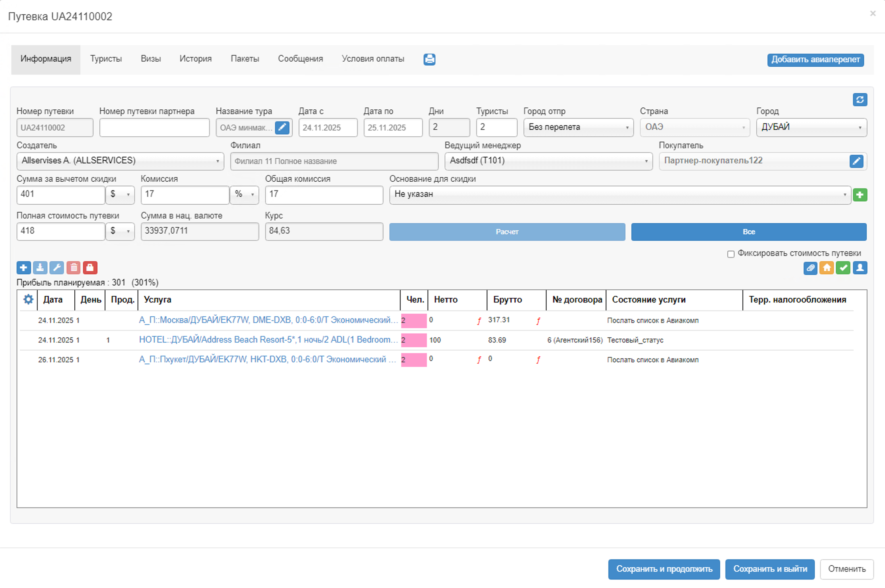The image size is (885, 588).
Task: Click the red lock icon
Action: 90,268
